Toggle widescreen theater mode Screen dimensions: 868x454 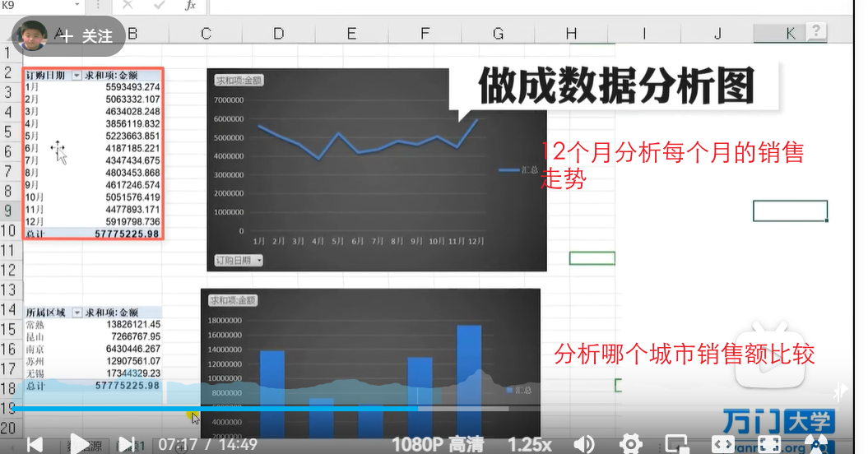(723, 444)
